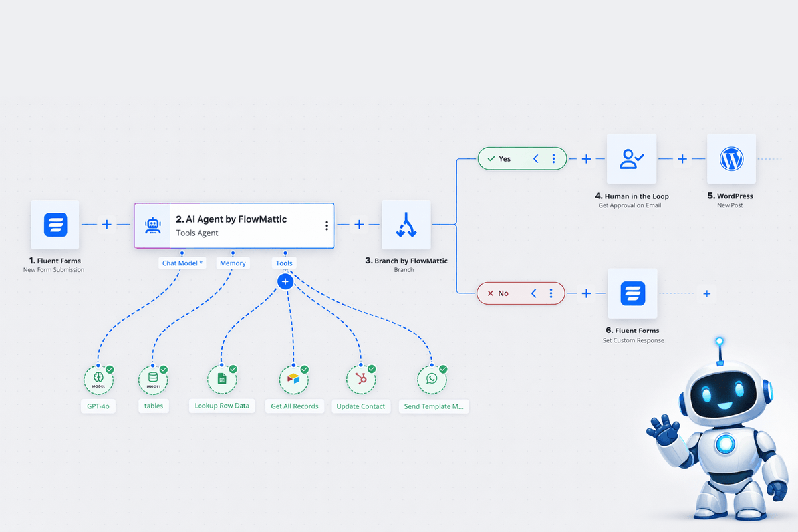798x532 pixels.
Task: Click the 'New Form Submission' text
Action: (54, 270)
